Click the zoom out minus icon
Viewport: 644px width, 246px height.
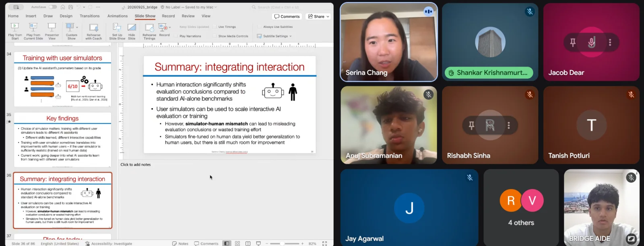(266, 244)
